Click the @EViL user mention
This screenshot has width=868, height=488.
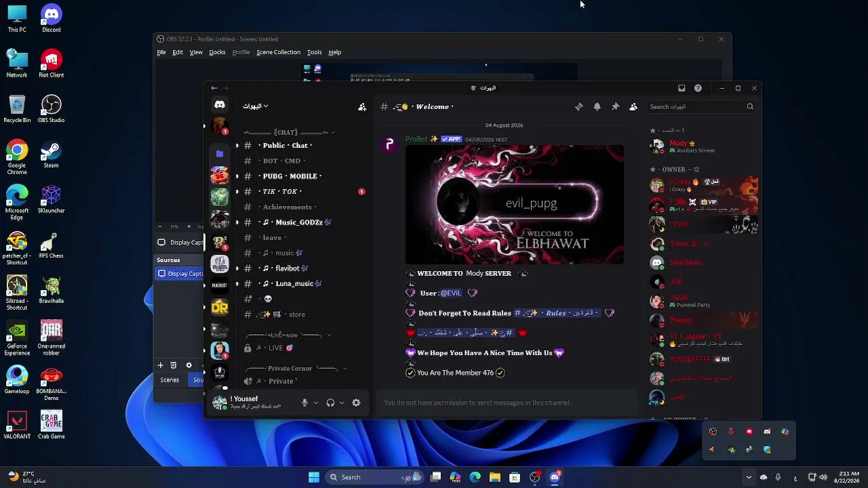451,293
